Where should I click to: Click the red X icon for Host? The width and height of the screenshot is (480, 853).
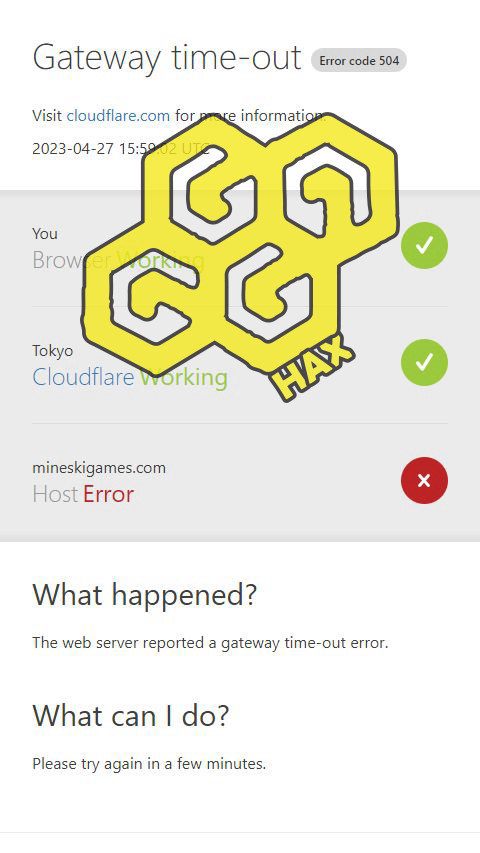pos(424,480)
